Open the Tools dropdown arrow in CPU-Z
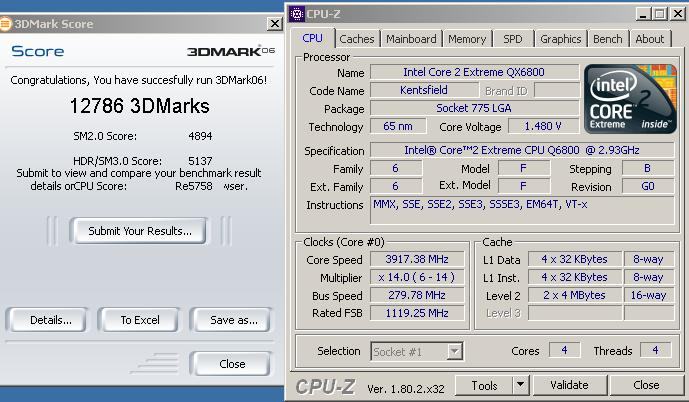The width and height of the screenshot is (689, 402). pos(520,385)
